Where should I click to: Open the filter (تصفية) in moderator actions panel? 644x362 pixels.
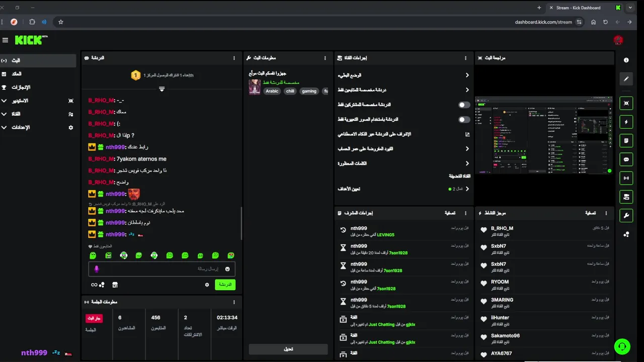click(x=450, y=213)
